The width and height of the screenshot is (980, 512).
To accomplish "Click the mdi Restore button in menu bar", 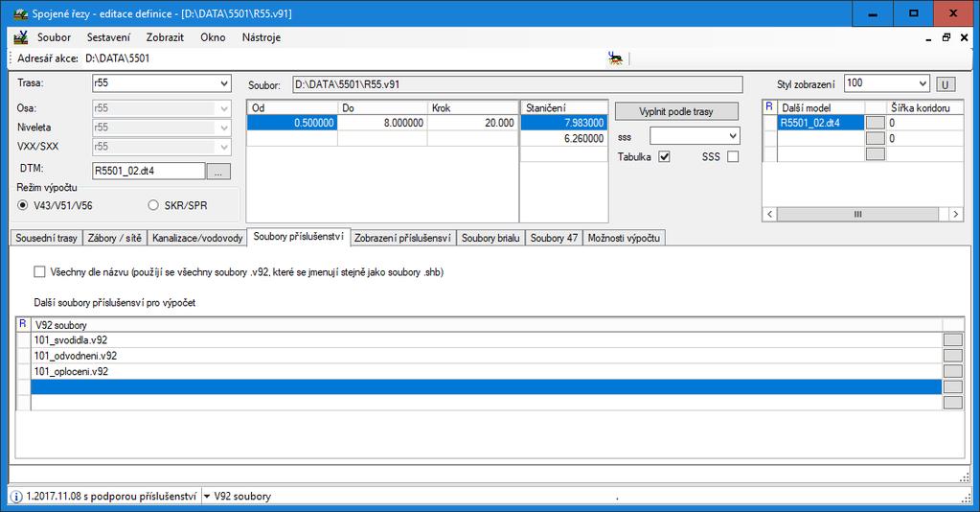I will click(946, 37).
